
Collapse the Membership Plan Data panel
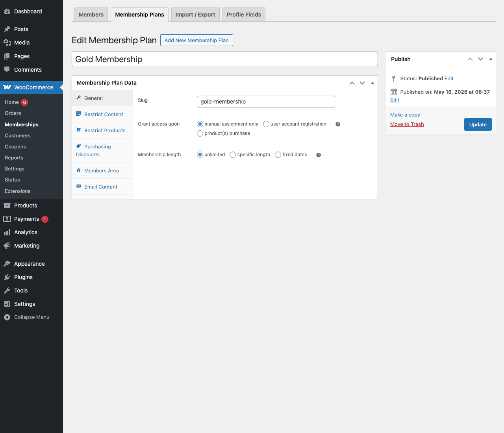(x=372, y=83)
